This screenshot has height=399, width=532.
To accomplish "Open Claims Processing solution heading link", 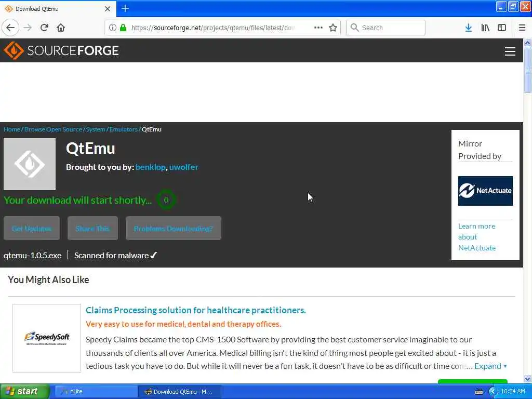I will [x=196, y=310].
